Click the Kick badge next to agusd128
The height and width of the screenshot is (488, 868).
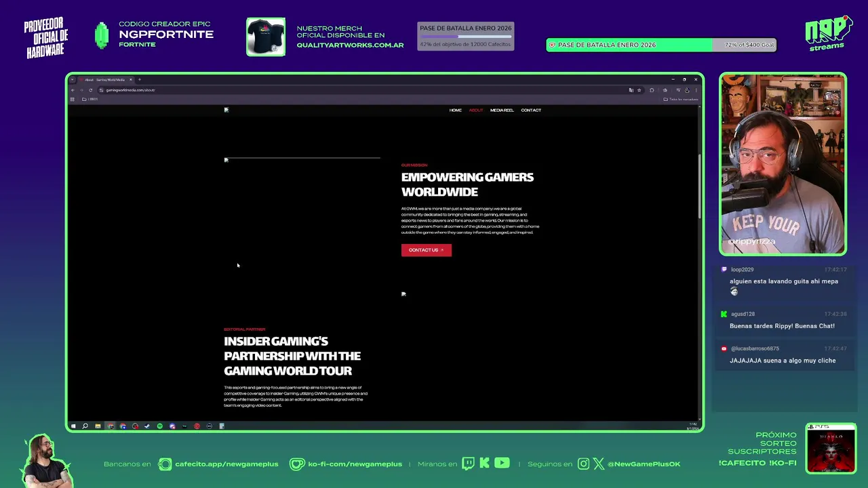click(724, 314)
